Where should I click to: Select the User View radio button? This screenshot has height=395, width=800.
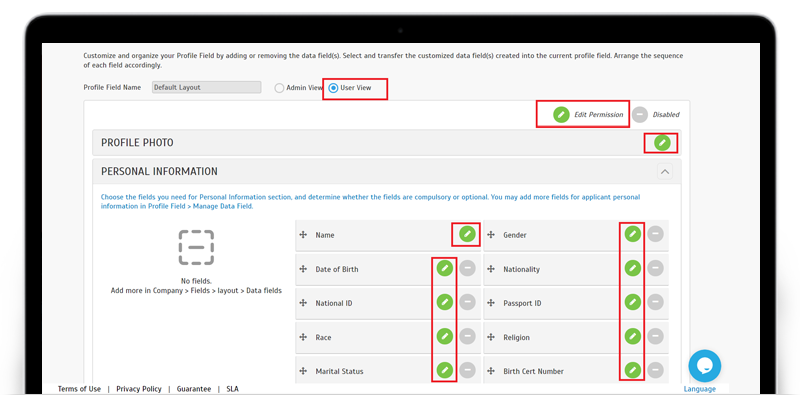(333, 88)
